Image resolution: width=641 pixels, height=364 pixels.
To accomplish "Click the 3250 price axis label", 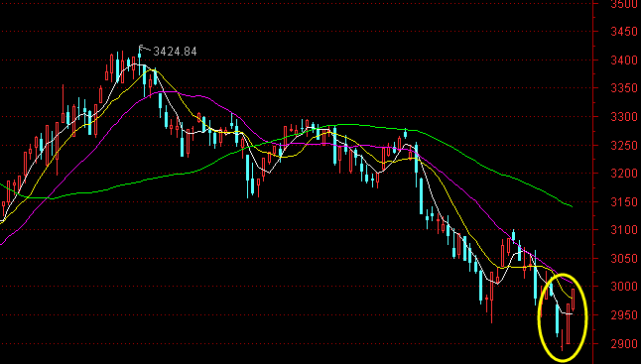I will click(x=624, y=146).
